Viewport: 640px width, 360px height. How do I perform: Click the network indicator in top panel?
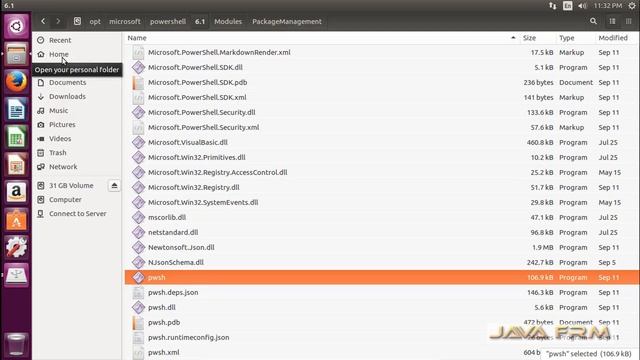553,6
